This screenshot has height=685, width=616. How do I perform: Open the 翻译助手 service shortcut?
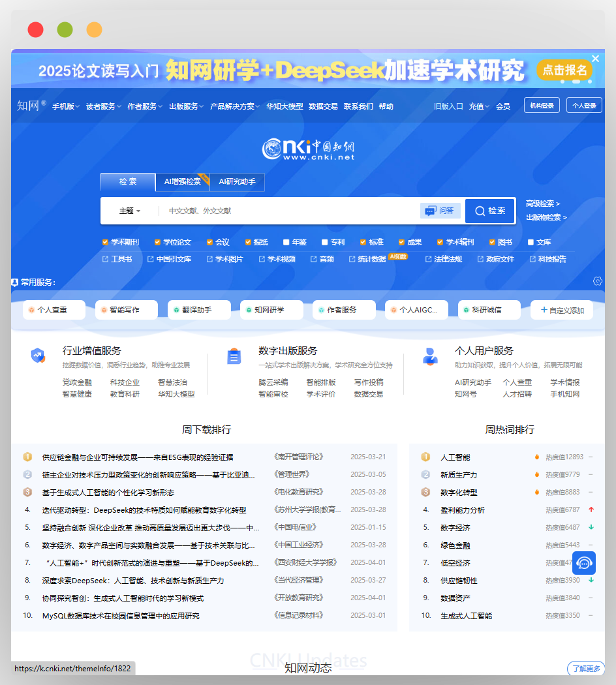tap(199, 310)
